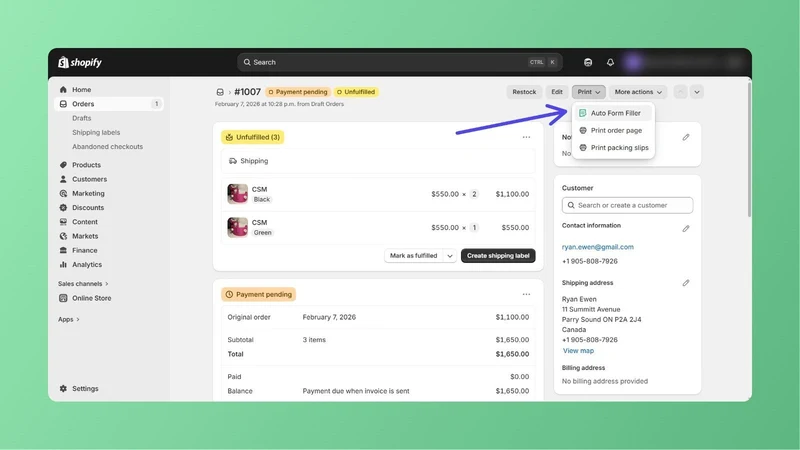The width and height of the screenshot is (800, 450).
Task: Open the store activity icon in top bar
Action: coord(588,62)
